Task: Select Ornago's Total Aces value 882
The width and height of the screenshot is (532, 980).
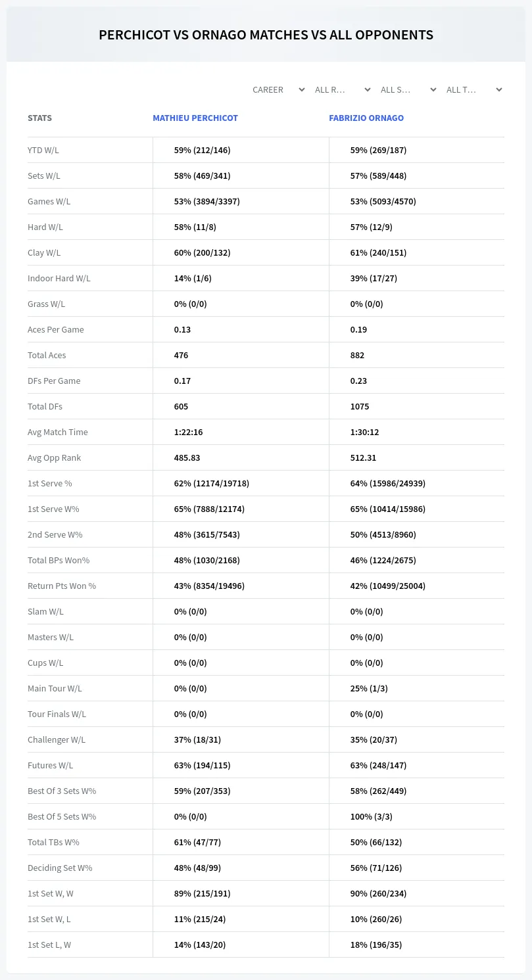Action: pos(357,355)
